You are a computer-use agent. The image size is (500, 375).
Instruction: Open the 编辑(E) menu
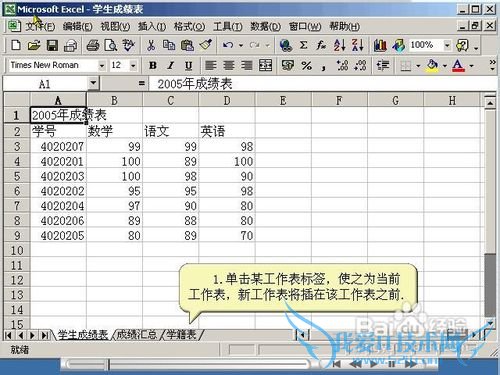(77, 26)
